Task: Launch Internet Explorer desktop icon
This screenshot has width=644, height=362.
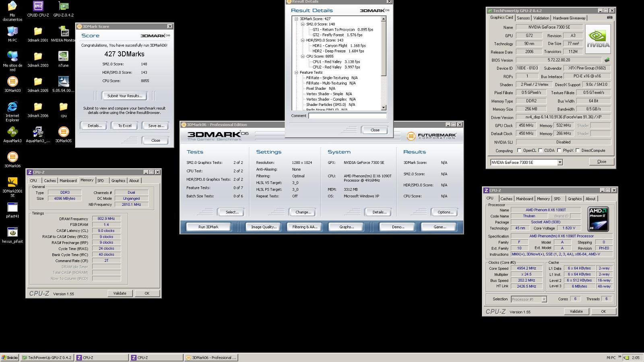Action: 12,112
